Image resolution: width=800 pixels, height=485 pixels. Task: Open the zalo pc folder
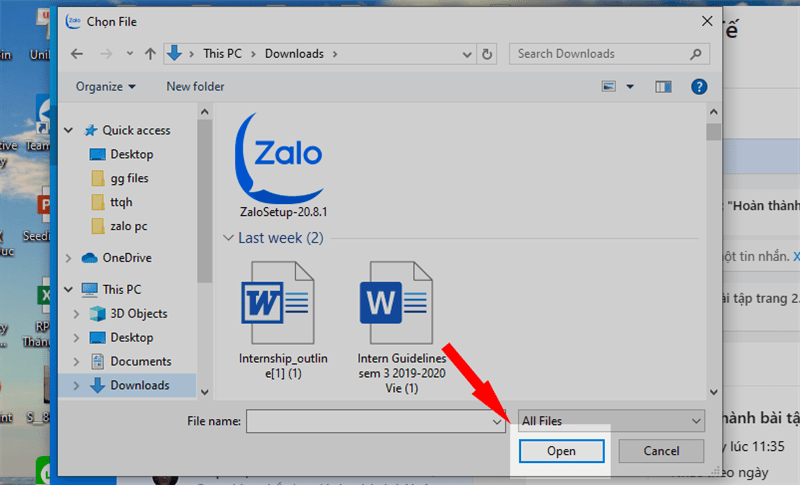[x=129, y=226]
